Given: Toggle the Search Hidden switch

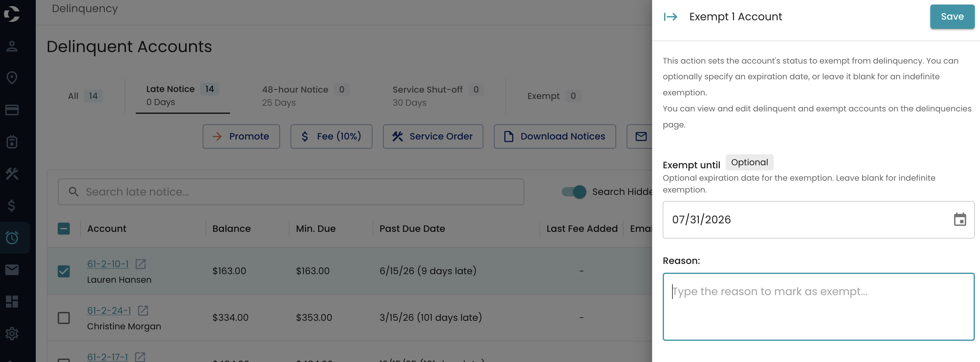Looking at the screenshot, I should point(574,192).
